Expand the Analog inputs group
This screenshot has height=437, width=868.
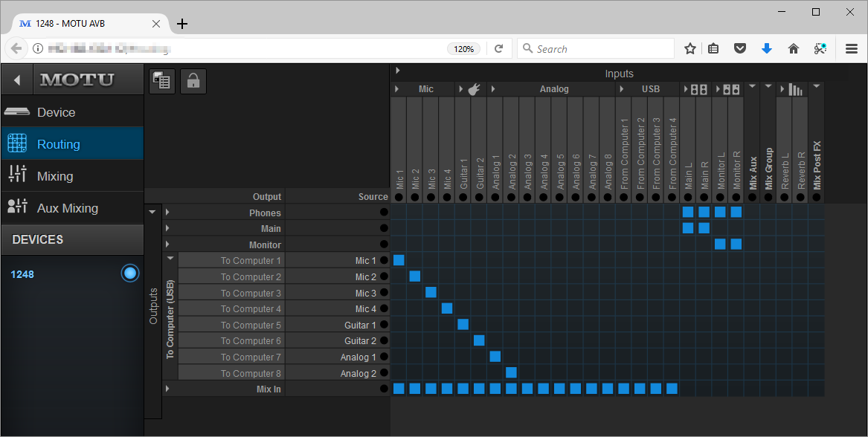(493, 89)
